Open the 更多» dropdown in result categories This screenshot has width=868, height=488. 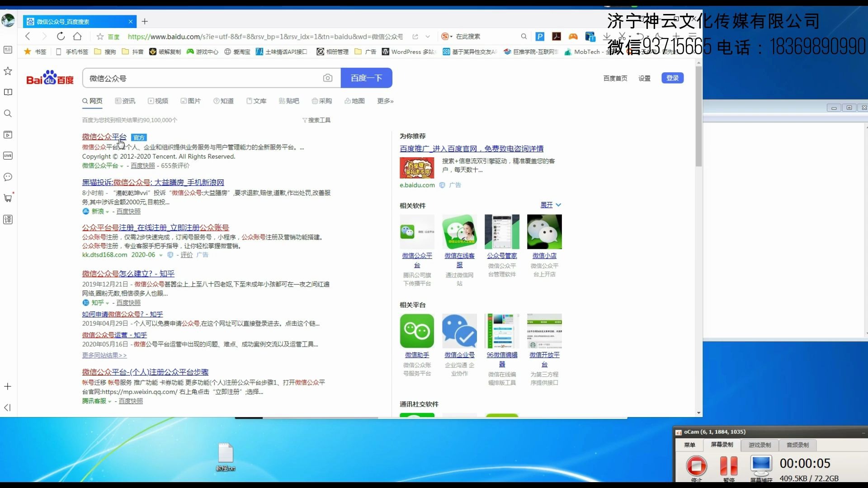click(x=385, y=101)
